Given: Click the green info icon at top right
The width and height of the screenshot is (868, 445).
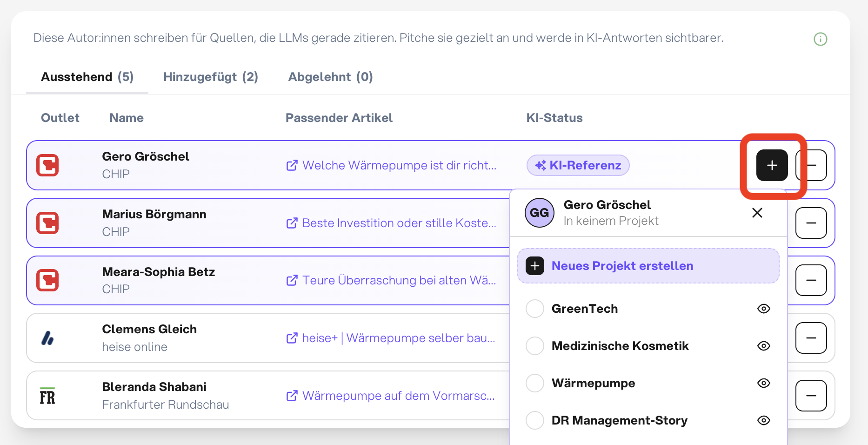Looking at the screenshot, I should pos(820,39).
